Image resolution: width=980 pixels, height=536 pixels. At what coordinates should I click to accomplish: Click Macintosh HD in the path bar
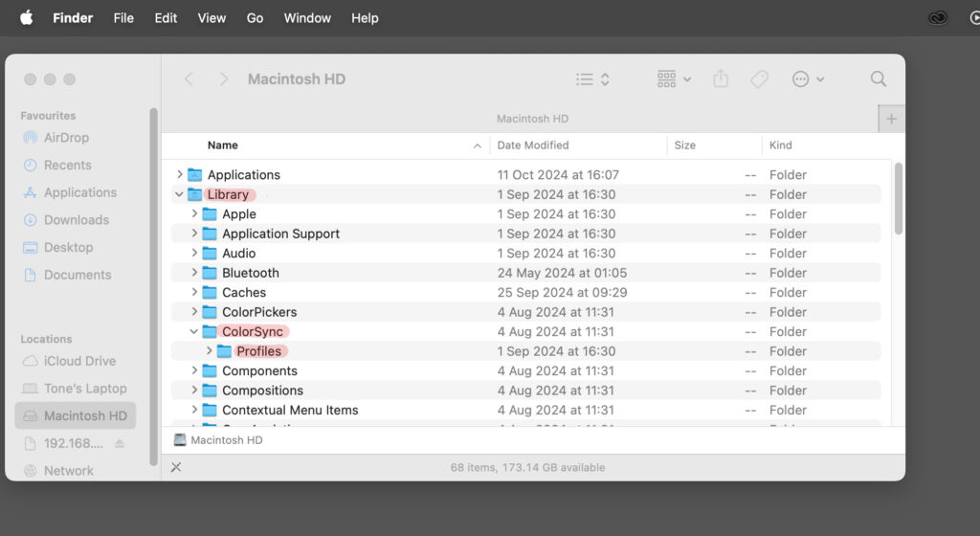point(218,439)
